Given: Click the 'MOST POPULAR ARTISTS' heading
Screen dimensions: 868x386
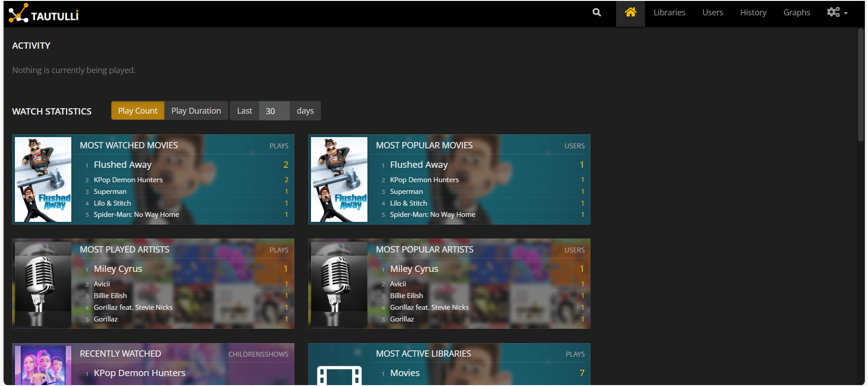Looking at the screenshot, I should point(425,249).
